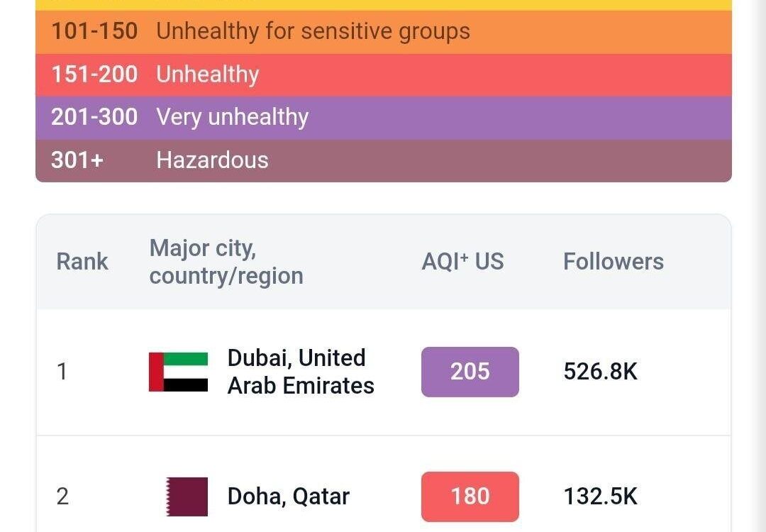Select the orange 101-150 sensitive groups band
Image resolution: width=766 pixels, height=532 pixels.
pyautogui.click(x=384, y=32)
